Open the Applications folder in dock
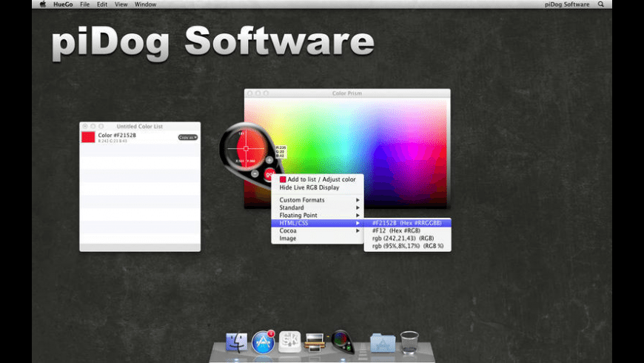Screen dimensions: 644x363 383,342
